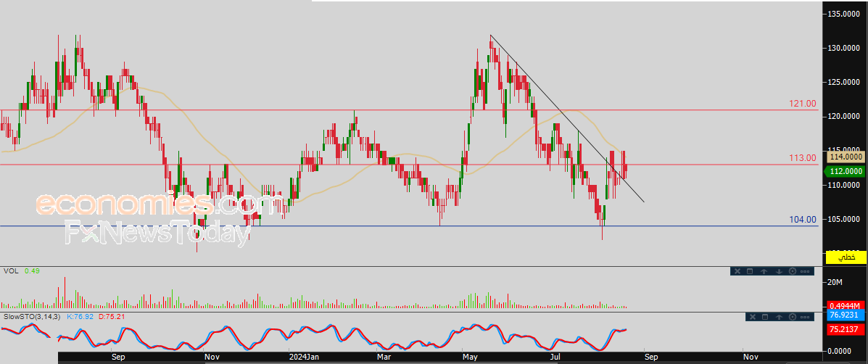Select the 121.00 resistance level label
868x364 pixels.
tap(803, 104)
